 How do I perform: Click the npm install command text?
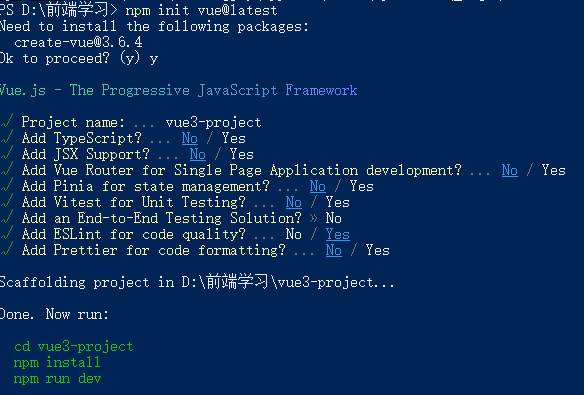(57, 362)
